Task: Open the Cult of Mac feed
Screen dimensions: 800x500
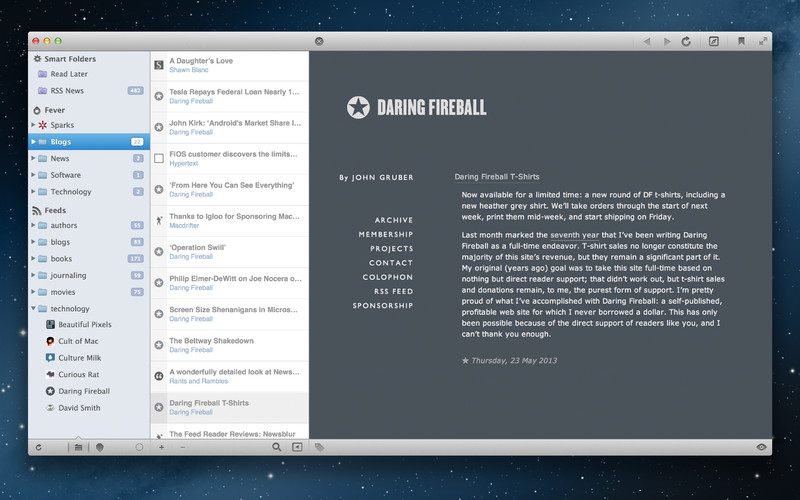Action: pyautogui.click(x=89, y=341)
